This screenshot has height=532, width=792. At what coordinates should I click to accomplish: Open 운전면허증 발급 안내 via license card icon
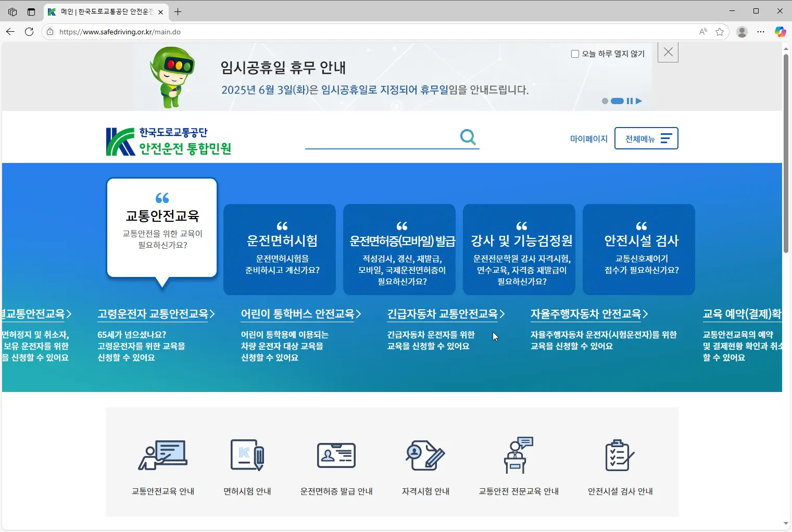(x=336, y=455)
